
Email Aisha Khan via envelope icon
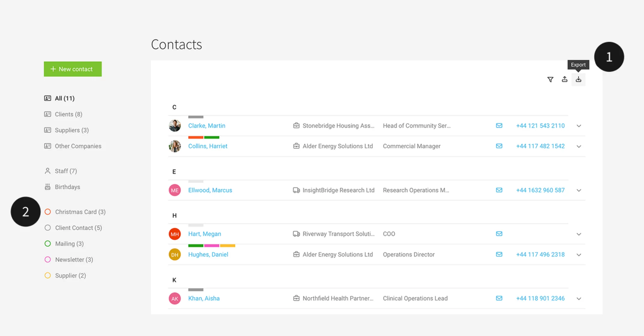click(499, 298)
